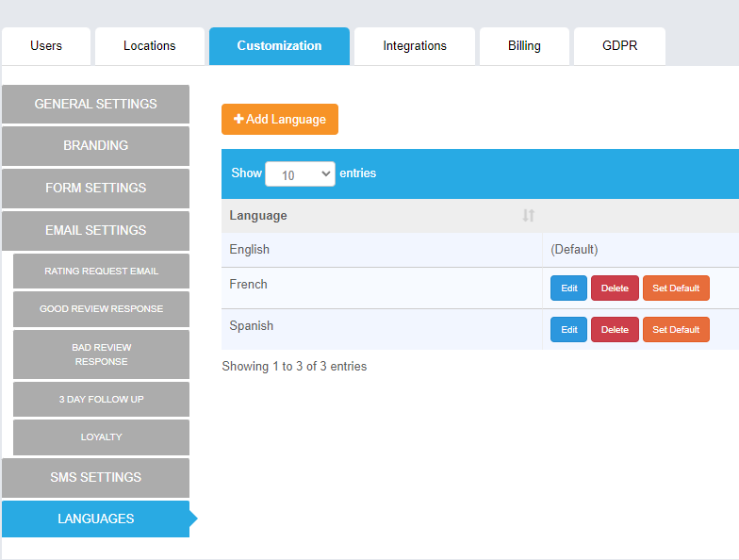Go to the Integrations tab

[x=415, y=46]
